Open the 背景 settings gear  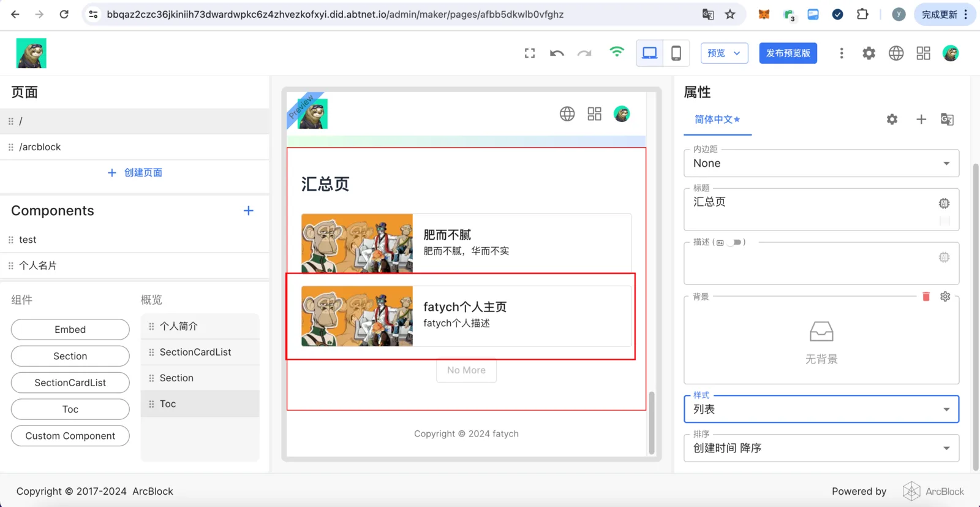(x=945, y=297)
